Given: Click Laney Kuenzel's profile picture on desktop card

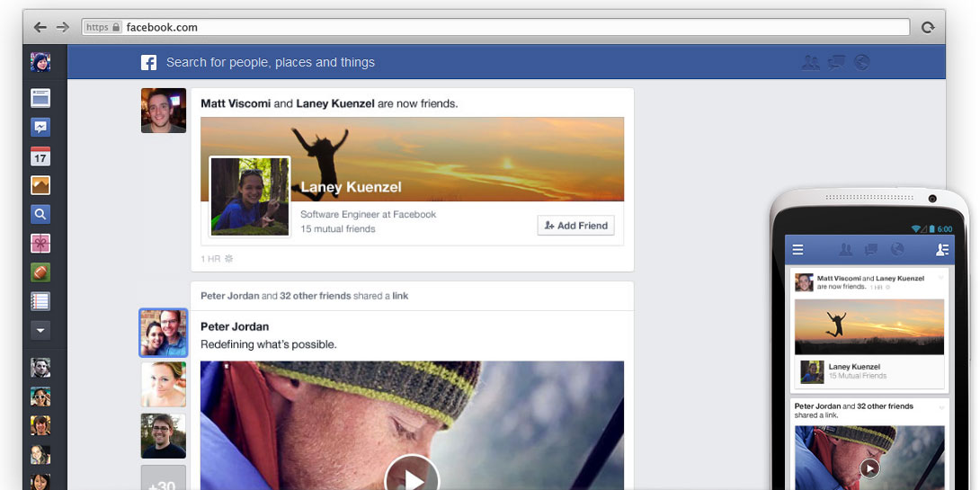Looking at the screenshot, I should pyautogui.click(x=250, y=196).
